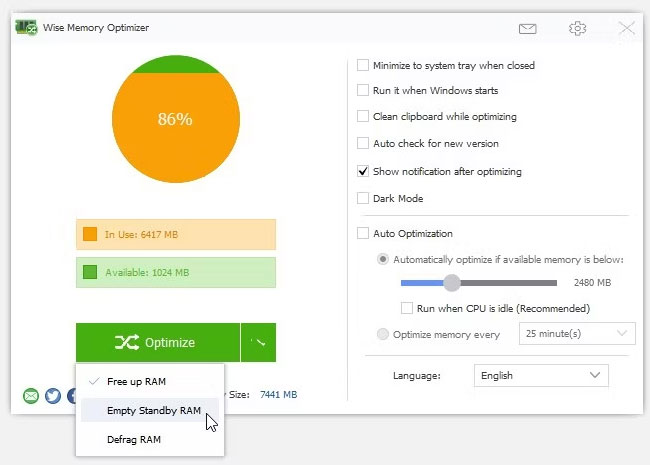Screen dimensions: 650x465
Task: Tick Run when CPU is idle checkbox
Action: [407, 308]
